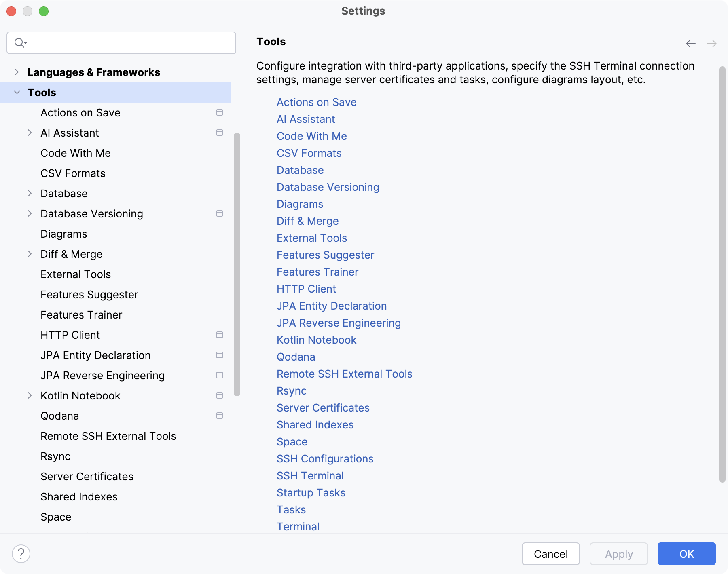Click project-level icon beside Database Versioning
728x574 pixels.
[x=220, y=213]
